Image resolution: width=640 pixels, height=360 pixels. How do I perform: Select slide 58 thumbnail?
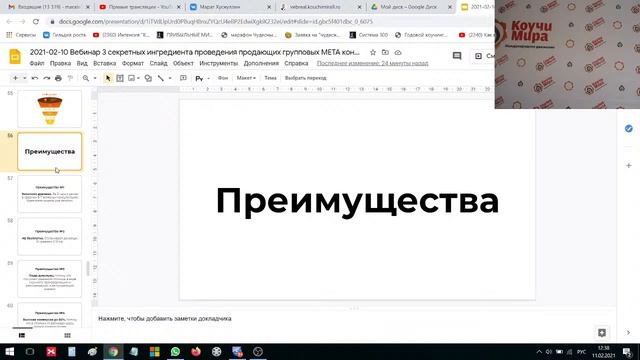tap(50, 237)
